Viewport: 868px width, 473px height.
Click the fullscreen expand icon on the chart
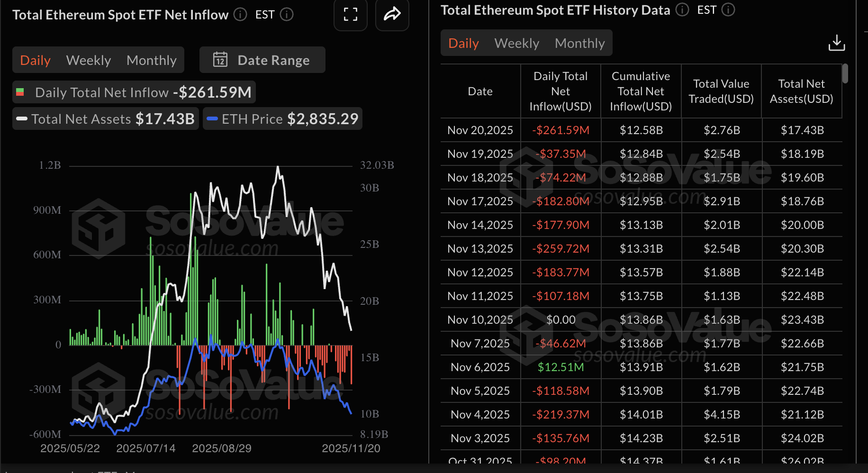point(351,15)
